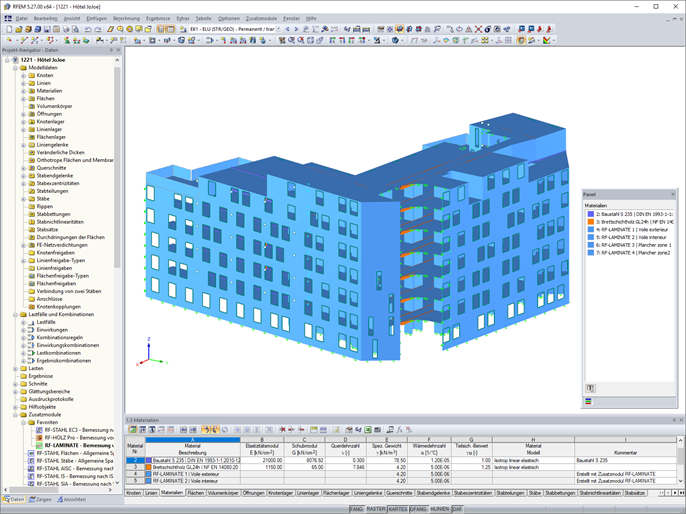Viewport: 686px width, 514px height.
Task: Switch to navigator Zeigen tab
Action: (x=40, y=500)
